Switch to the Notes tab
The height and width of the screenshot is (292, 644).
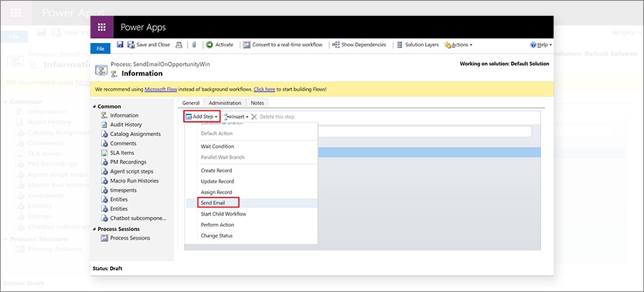(257, 103)
